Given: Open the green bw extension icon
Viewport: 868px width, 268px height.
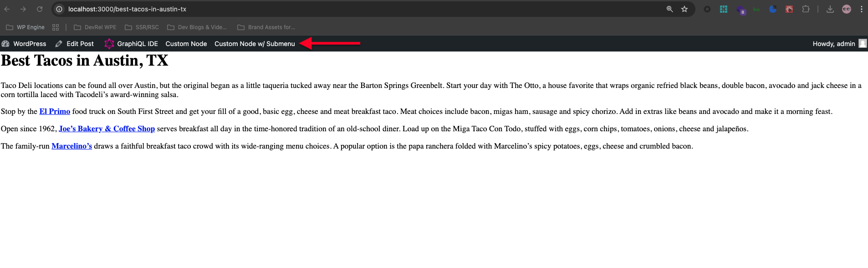Looking at the screenshot, I should coord(756,9).
